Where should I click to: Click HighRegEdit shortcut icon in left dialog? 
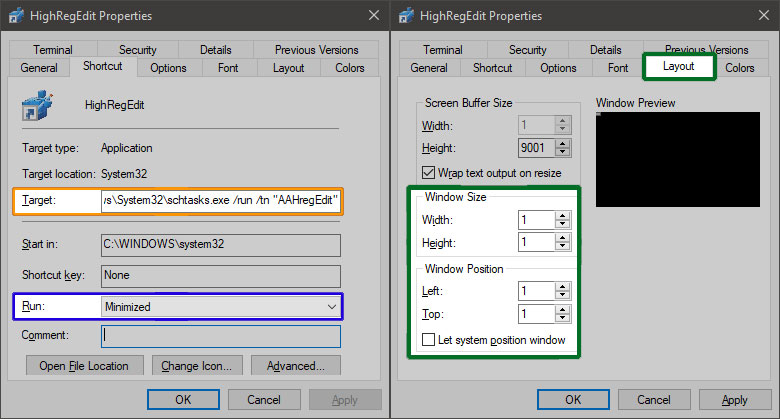[x=37, y=105]
